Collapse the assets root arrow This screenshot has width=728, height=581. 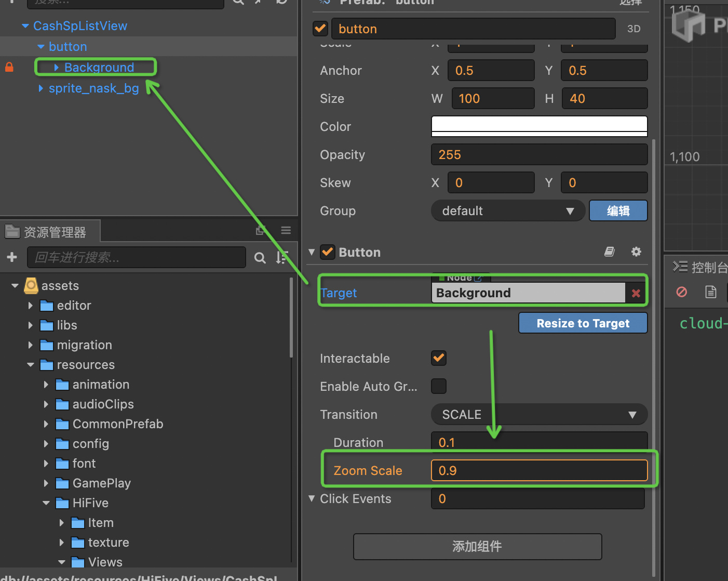point(15,286)
